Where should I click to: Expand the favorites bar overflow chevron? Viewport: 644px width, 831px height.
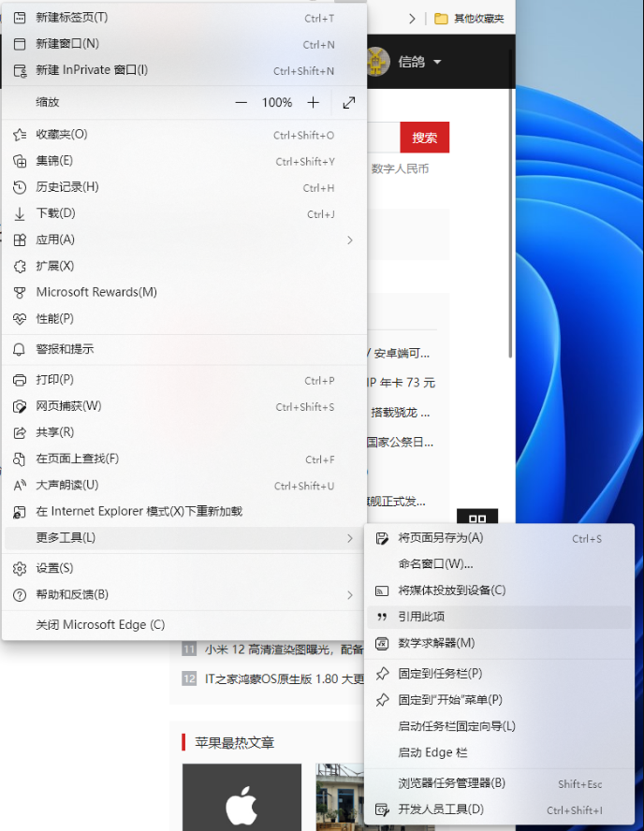point(412,19)
